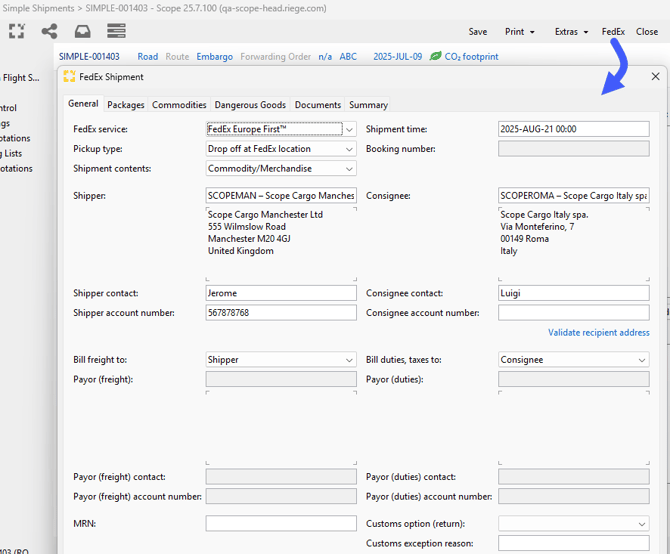
Task: Click the Embargo link
Action: 215,56
